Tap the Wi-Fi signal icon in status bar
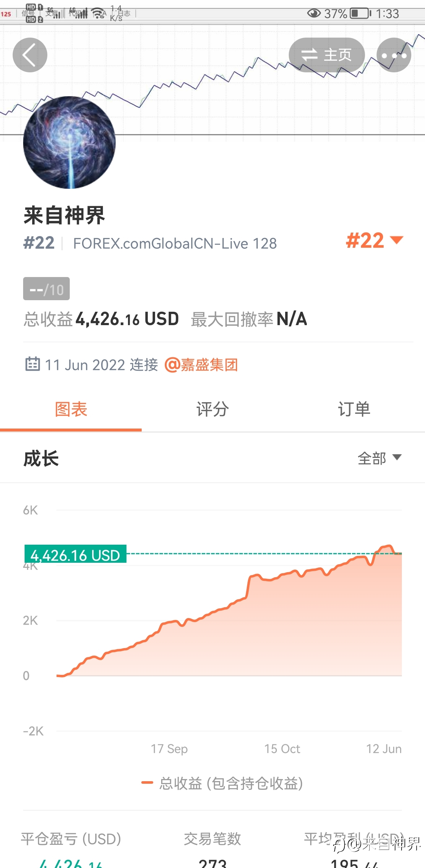 (99, 13)
